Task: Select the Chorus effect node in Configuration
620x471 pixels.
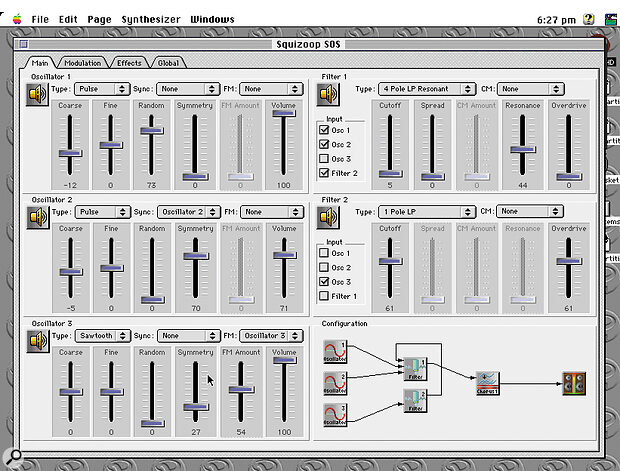Action: point(488,383)
